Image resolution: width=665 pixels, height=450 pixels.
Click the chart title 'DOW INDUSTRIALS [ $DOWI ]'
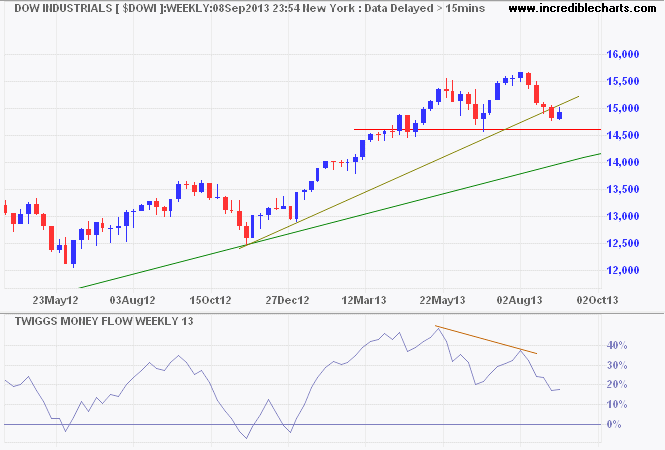coord(89,8)
